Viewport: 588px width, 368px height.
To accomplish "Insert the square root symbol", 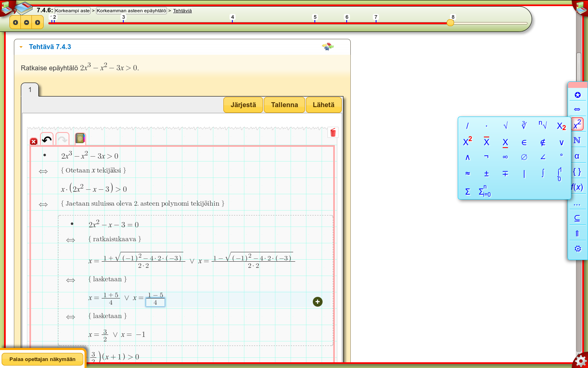I will 505,126.
